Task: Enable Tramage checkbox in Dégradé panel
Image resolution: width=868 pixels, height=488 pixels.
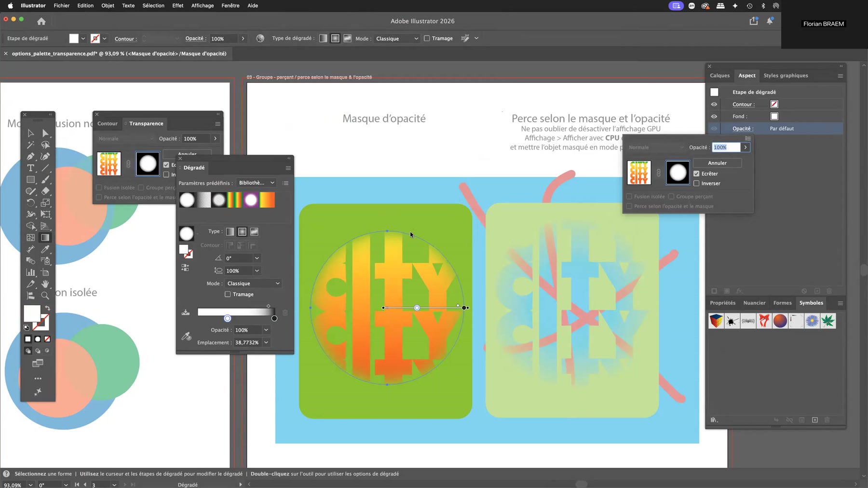Action: (x=228, y=294)
